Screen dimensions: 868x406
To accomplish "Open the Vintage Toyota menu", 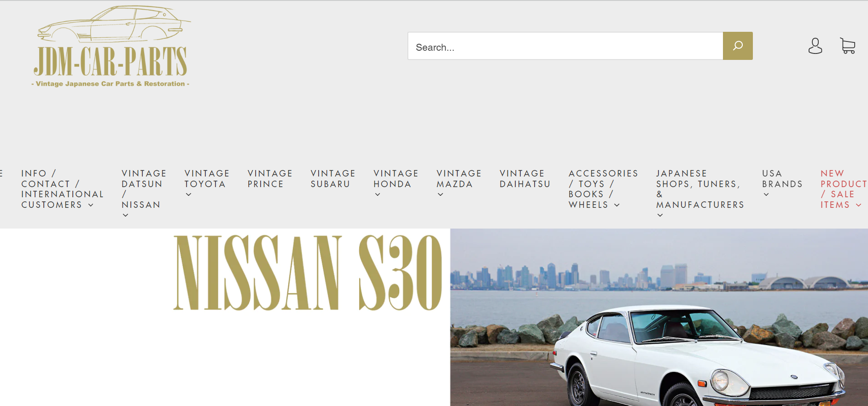I will [207, 183].
